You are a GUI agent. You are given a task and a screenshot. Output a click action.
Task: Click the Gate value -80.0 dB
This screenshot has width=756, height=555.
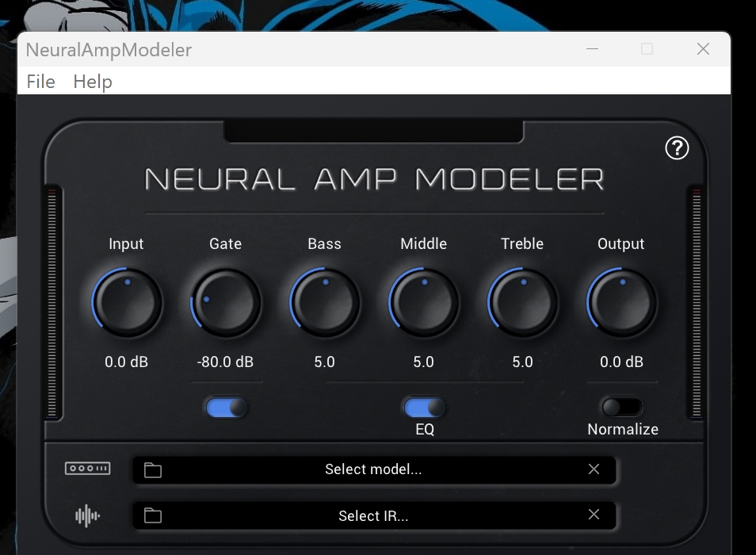[225, 362]
